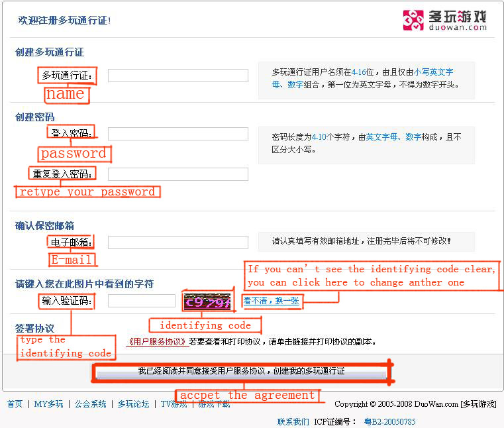Image resolution: width=504 pixels, height=428 pixels.
Task: Click the 电子邮箱 email input field
Action: point(178,242)
